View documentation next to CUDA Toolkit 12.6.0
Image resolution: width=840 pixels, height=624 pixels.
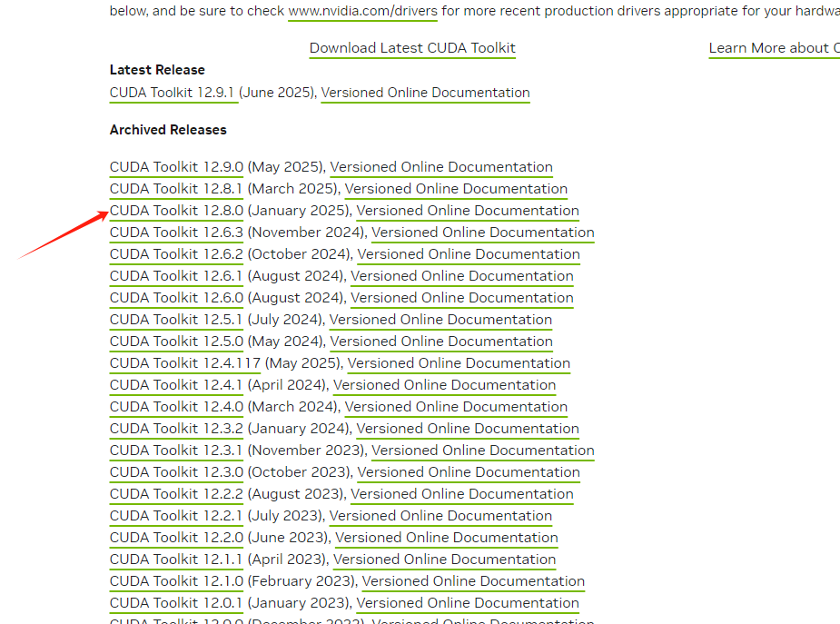(462, 297)
